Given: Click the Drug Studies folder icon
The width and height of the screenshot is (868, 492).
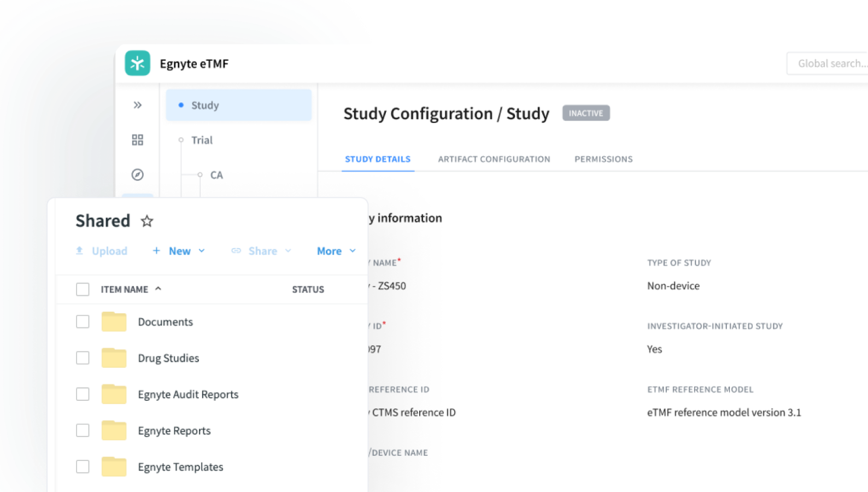Looking at the screenshot, I should (114, 358).
